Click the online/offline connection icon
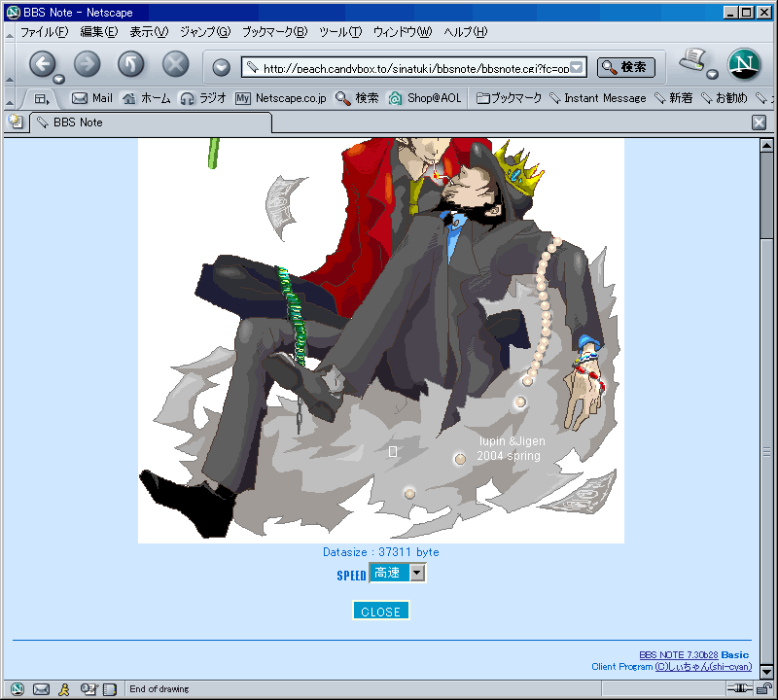 click(740, 688)
